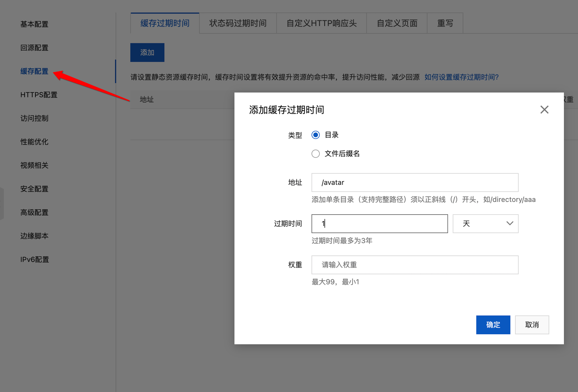Click the 权重 weight input field
This screenshot has width=578, height=392.
[415, 265]
